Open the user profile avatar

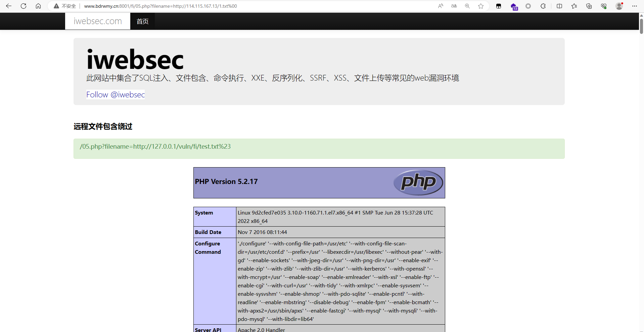pos(619,6)
